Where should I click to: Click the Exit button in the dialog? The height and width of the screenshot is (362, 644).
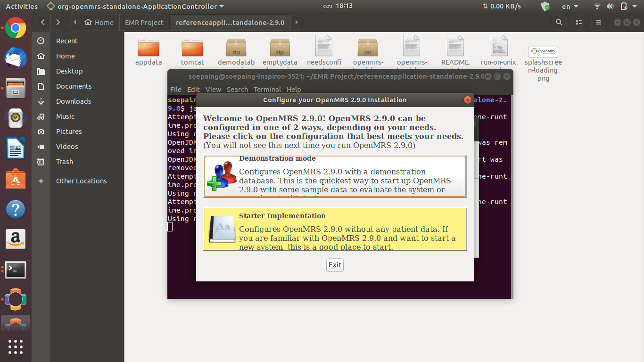pos(335,265)
